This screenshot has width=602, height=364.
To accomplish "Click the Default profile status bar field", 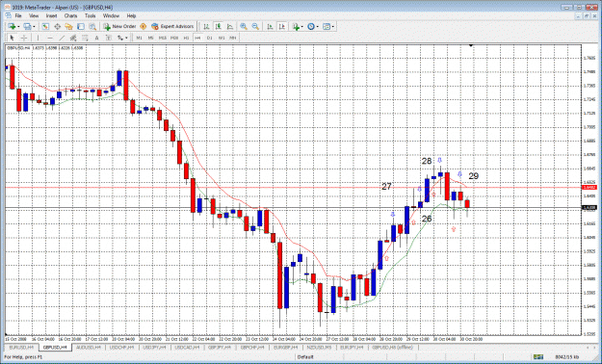I will pos(305,357).
